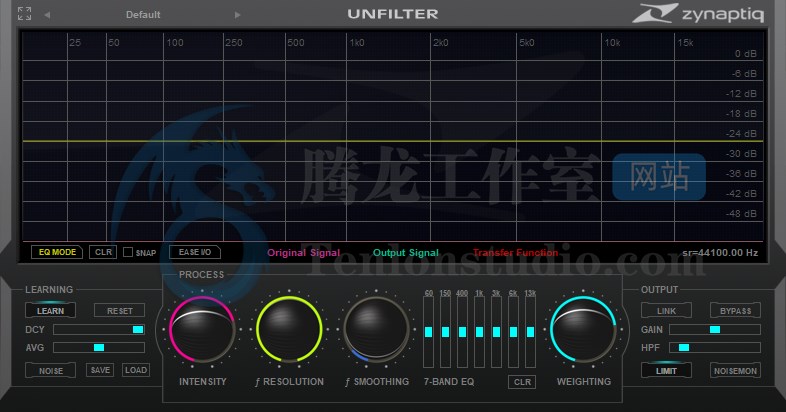The width and height of the screenshot is (786, 412).
Task: Click the graph CLR button
Action: (103, 252)
